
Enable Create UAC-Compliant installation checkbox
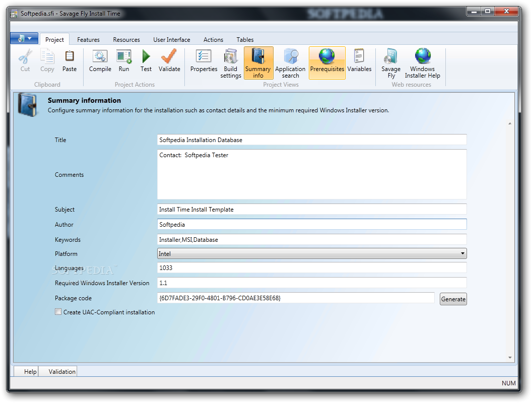click(58, 312)
